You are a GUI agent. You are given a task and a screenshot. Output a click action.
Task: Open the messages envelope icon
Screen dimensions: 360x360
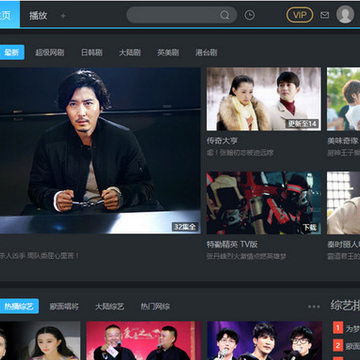(325, 15)
